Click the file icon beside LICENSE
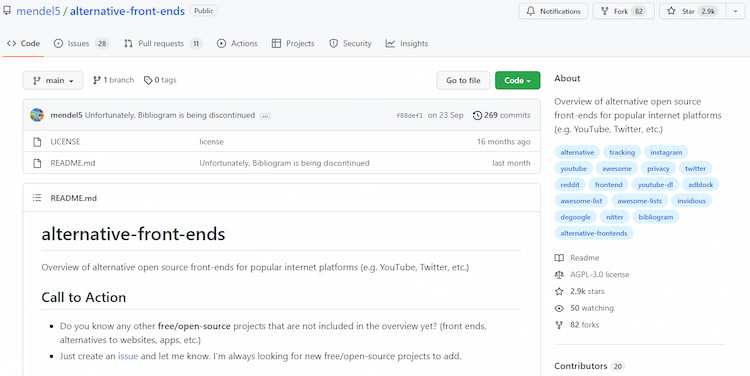750x376 pixels. coord(37,142)
